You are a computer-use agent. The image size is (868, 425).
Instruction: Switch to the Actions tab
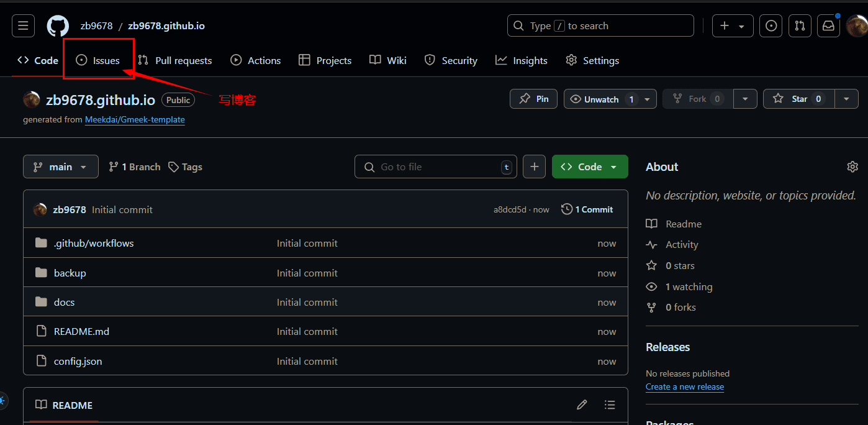click(256, 60)
